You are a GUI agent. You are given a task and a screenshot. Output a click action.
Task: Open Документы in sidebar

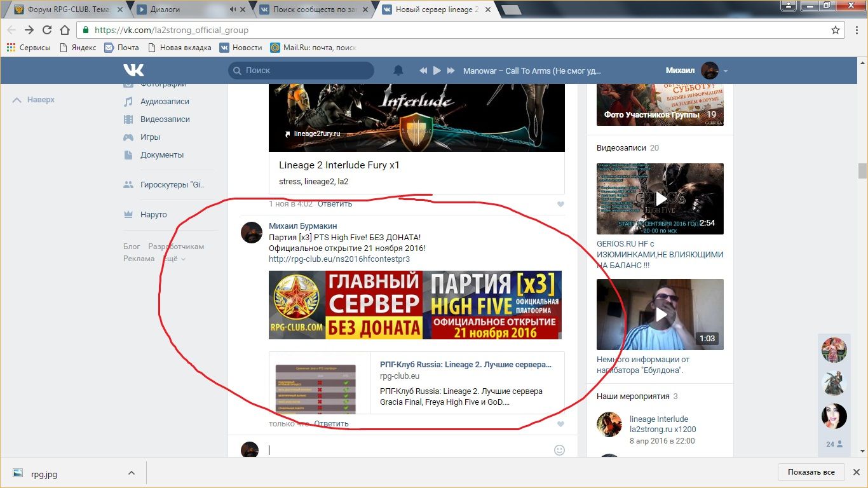pos(161,154)
